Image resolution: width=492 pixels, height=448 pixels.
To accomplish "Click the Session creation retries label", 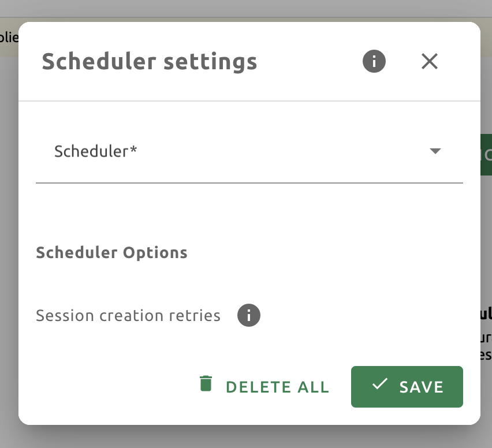I will [x=128, y=315].
